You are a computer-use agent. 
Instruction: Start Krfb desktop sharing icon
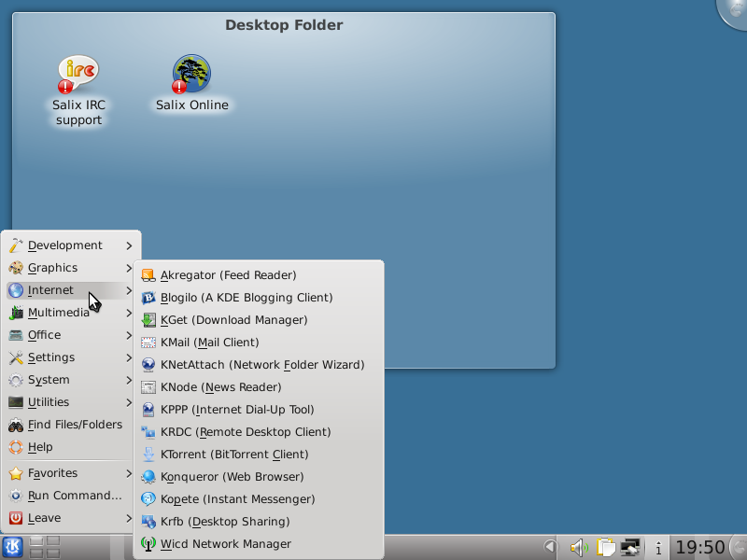pyautogui.click(x=148, y=522)
